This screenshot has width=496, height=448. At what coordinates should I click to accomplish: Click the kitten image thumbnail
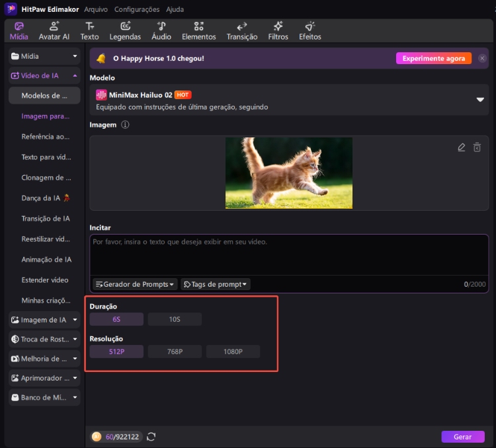[x=289, y=173]
